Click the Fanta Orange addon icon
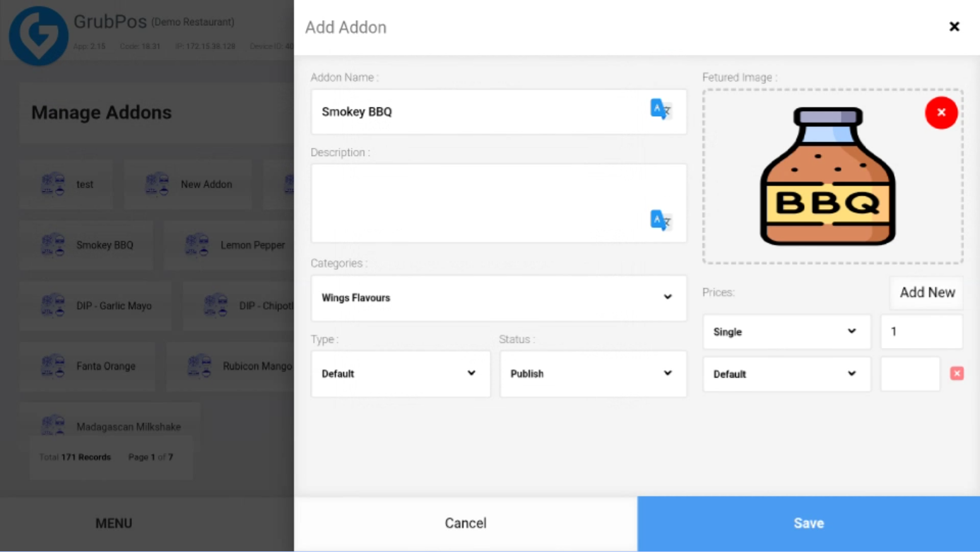Screen dimensions: 980x552 point(53,366)
